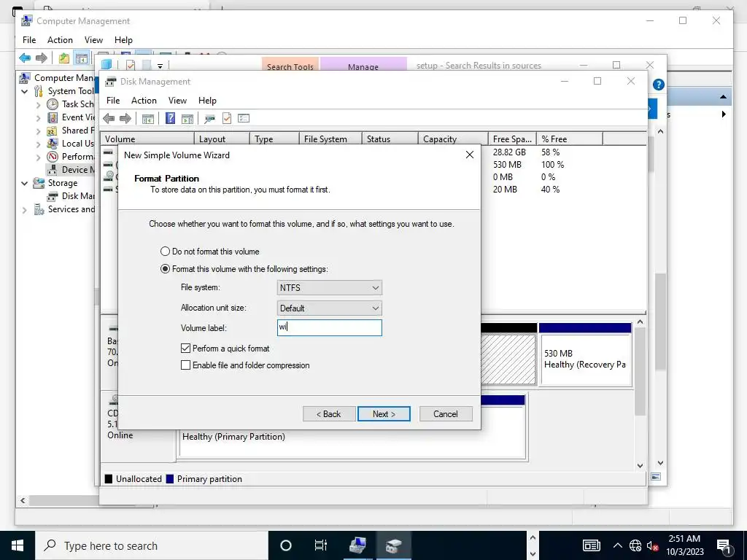747x560 pixels.
Task: Open the network status tray icon
Action: click(x=635, y=545)
